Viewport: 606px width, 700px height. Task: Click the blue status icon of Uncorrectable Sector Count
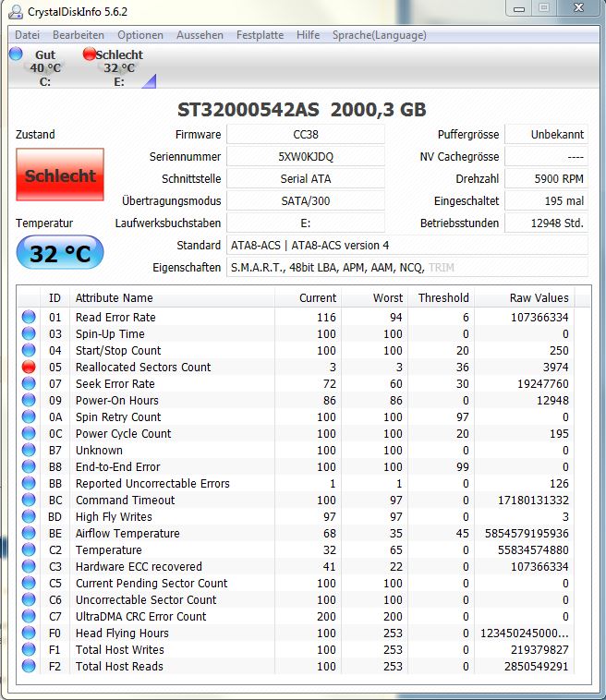click(x=29, y=599)
